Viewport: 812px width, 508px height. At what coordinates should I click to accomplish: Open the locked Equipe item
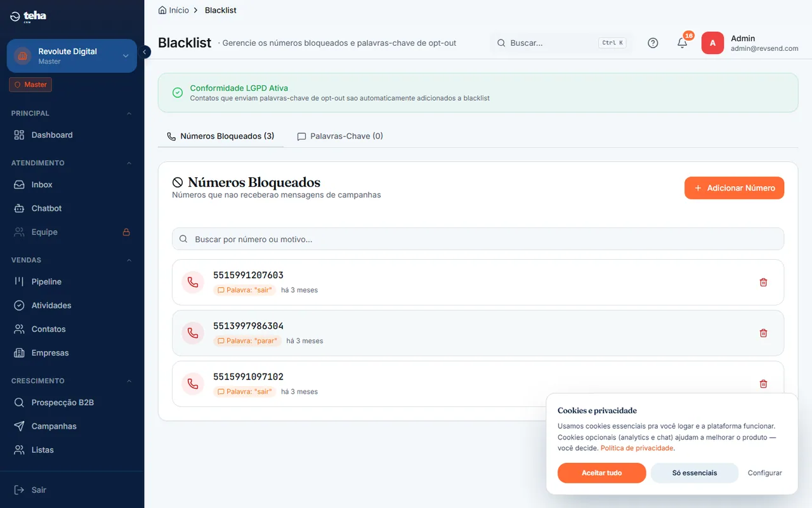coord(72,232)
